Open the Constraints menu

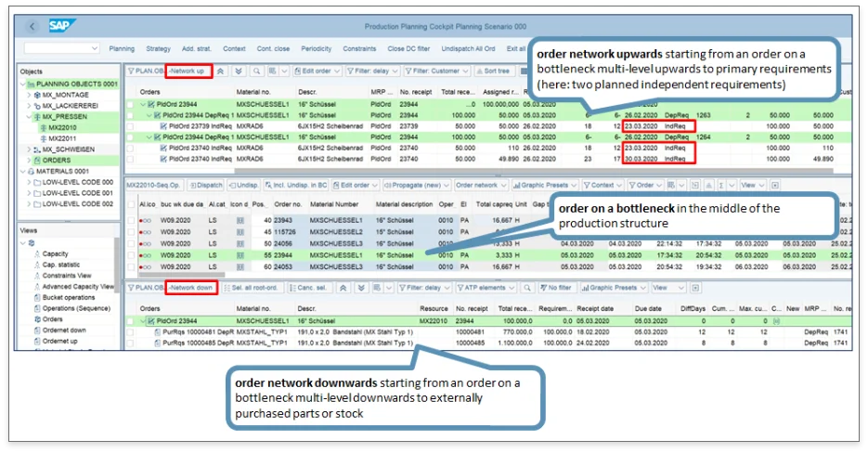359,48
